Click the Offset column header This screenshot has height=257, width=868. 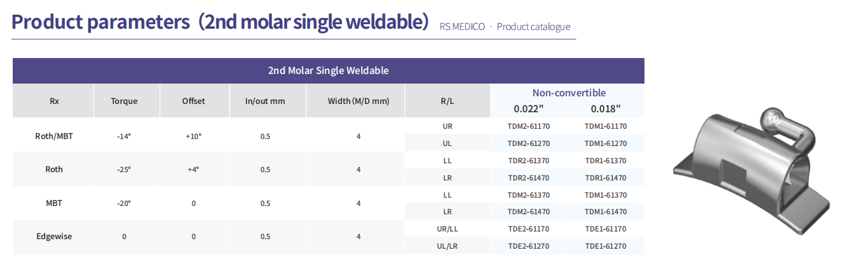pyautogui.click(x=194, y=101)
